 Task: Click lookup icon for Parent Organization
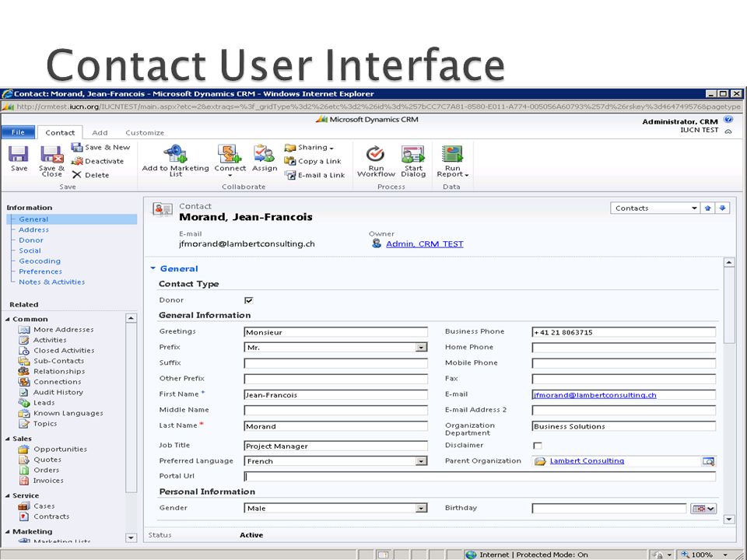(x=708, y=461)
